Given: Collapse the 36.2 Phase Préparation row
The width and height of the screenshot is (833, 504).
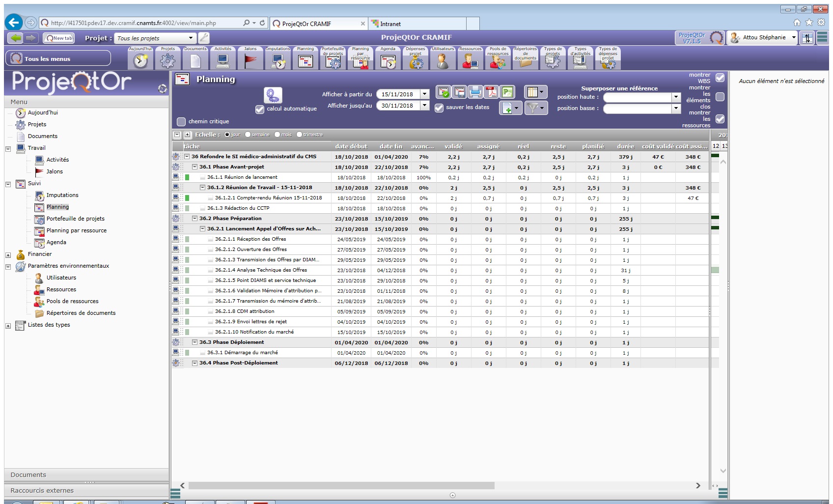Looking at the screenshot, I should [194, 219].
